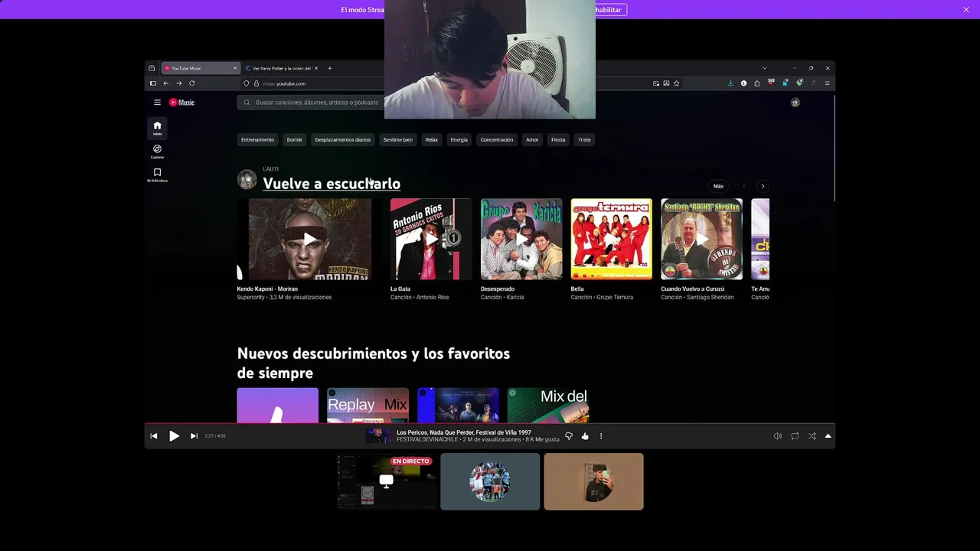Open the YouTube Music hamburger guide menu
The image size is (980, 551).
click(157, 103)
